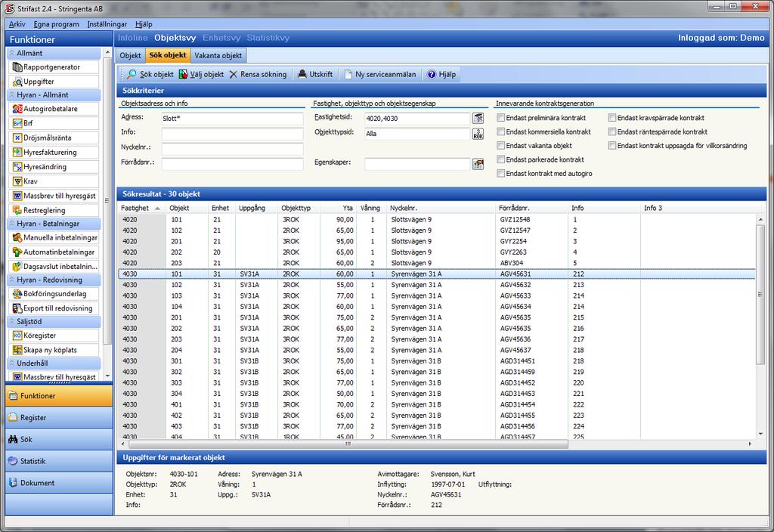Open the Register panel

(x=59, y=417)
